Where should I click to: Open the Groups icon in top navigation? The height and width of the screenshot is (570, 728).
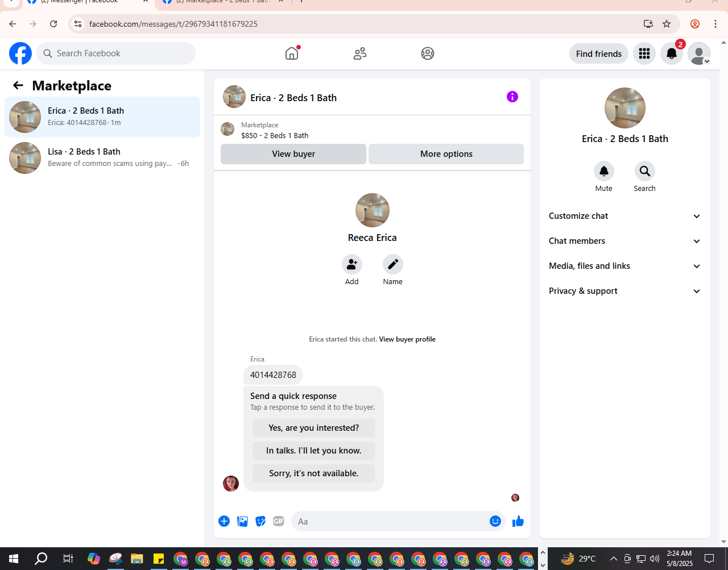pos(428,53)
